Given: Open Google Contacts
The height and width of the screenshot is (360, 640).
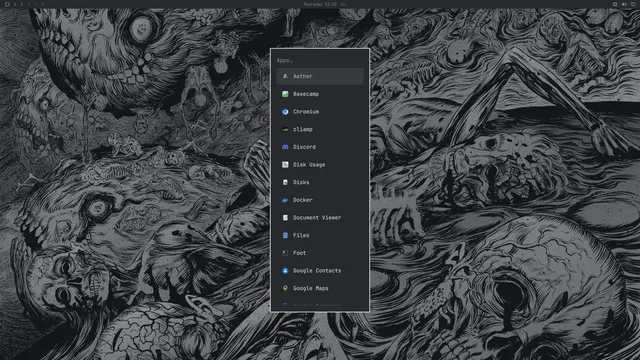Looking at the screenshot, I should 320,271.
